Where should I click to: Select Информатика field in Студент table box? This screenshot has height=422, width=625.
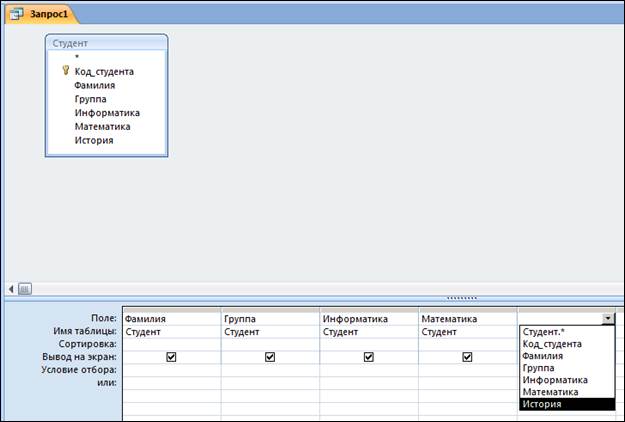click(107, 113)
